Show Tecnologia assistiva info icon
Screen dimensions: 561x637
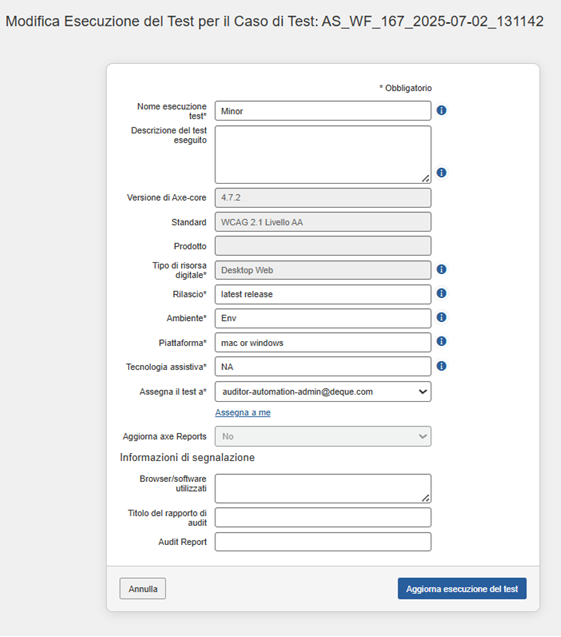click(x=442, y=366)
